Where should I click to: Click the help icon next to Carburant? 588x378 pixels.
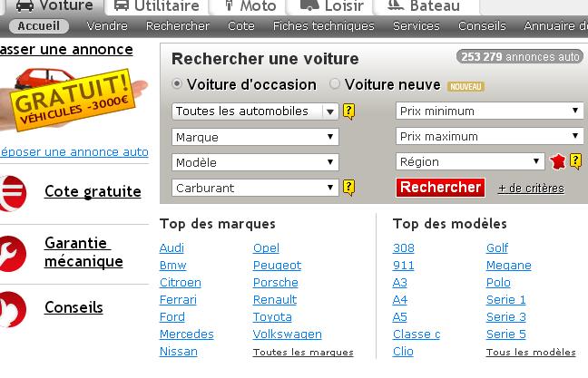(x=348, y=188)
